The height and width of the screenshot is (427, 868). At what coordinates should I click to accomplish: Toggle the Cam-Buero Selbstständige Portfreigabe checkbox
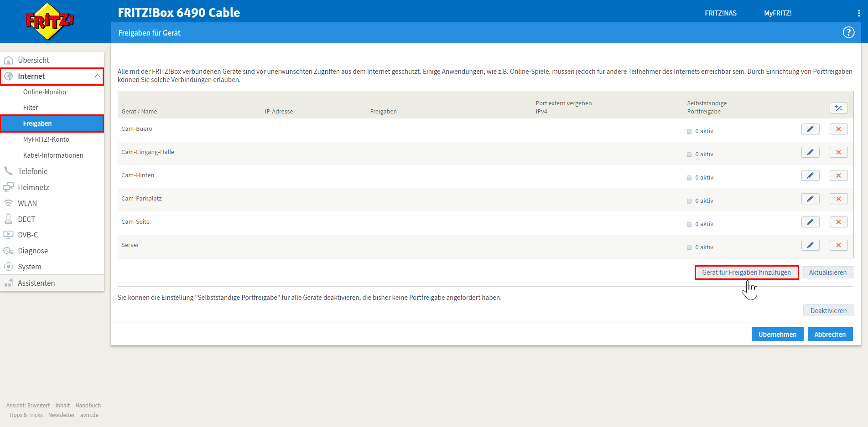click(x=689, y=131)
